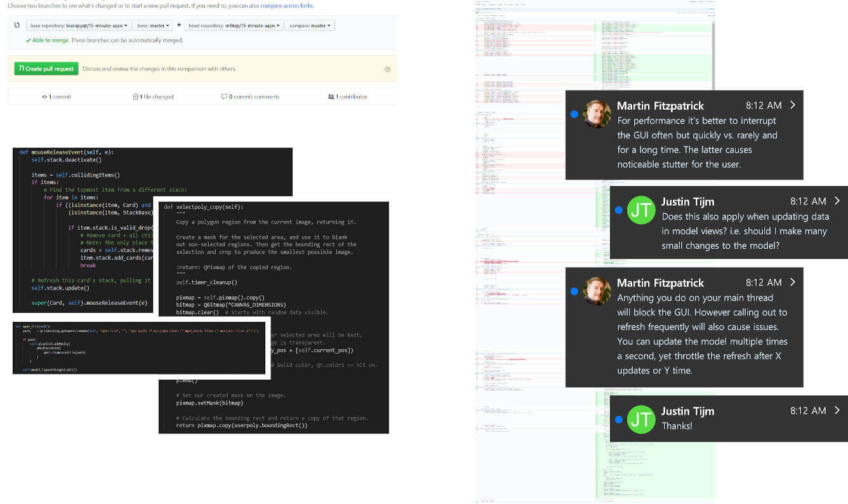This screenshot has width=848, height=504.
Task: Open the base: master branch dropdown
Action: (153, 26)
